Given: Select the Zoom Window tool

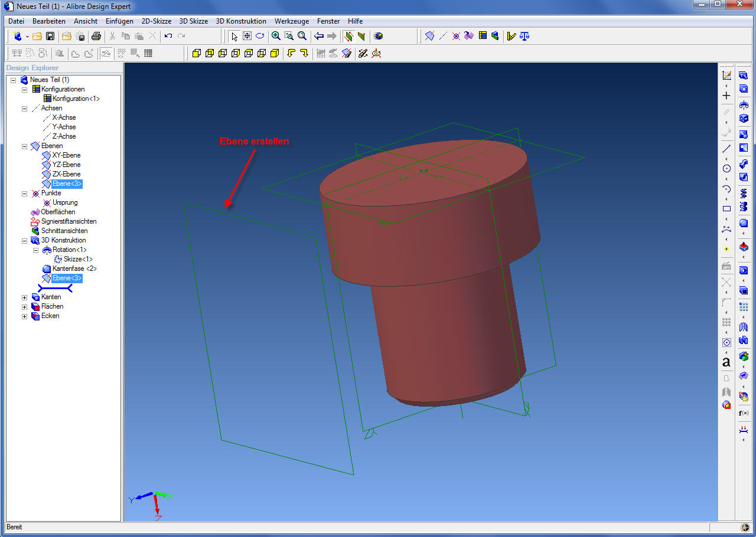Looking at the screenshot, I should point(289,36).
